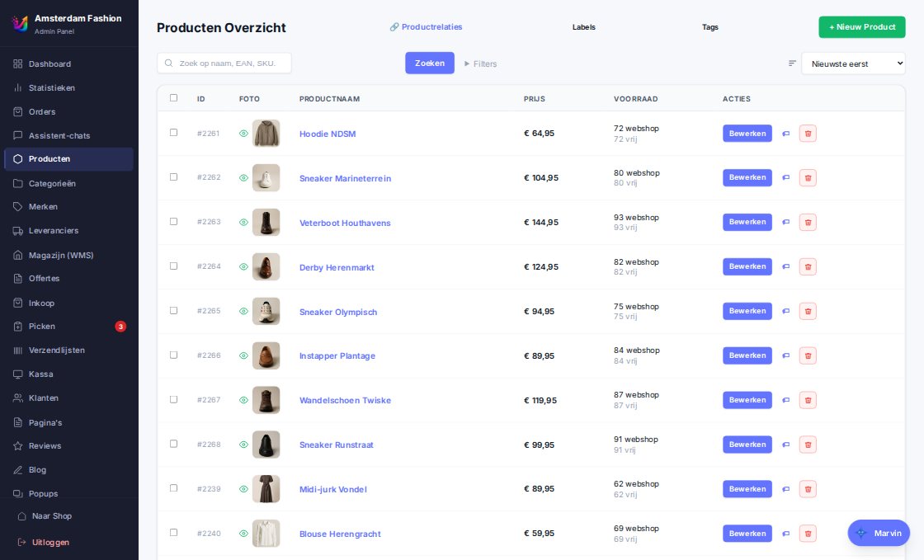
Task: Click the Nieuw Product button
Action: coord(861,27)
